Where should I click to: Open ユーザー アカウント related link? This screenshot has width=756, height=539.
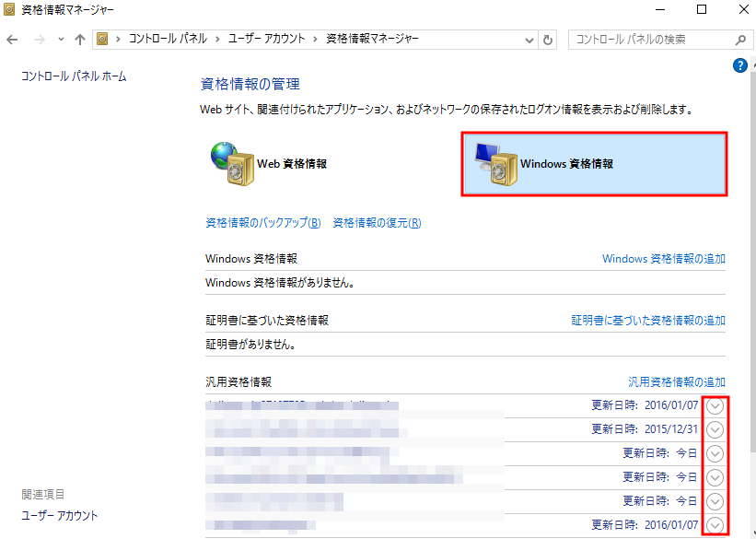click(x=59, y=515)
